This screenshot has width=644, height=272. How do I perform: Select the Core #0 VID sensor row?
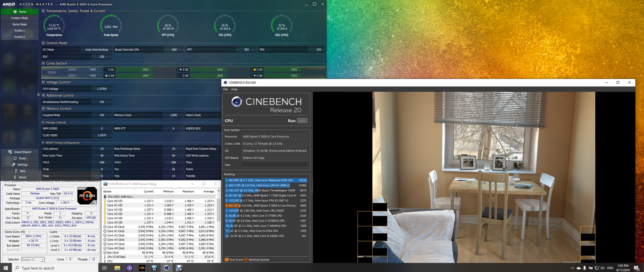(x=159, y=201)
